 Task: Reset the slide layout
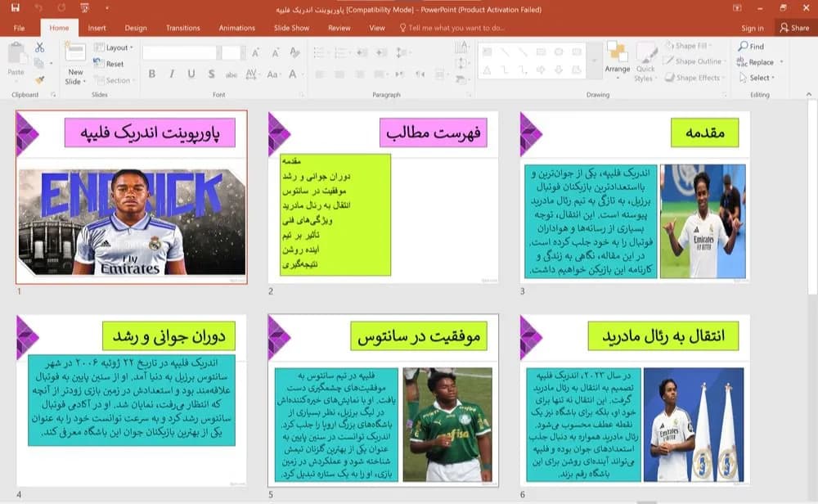click(x=109, y=64)
